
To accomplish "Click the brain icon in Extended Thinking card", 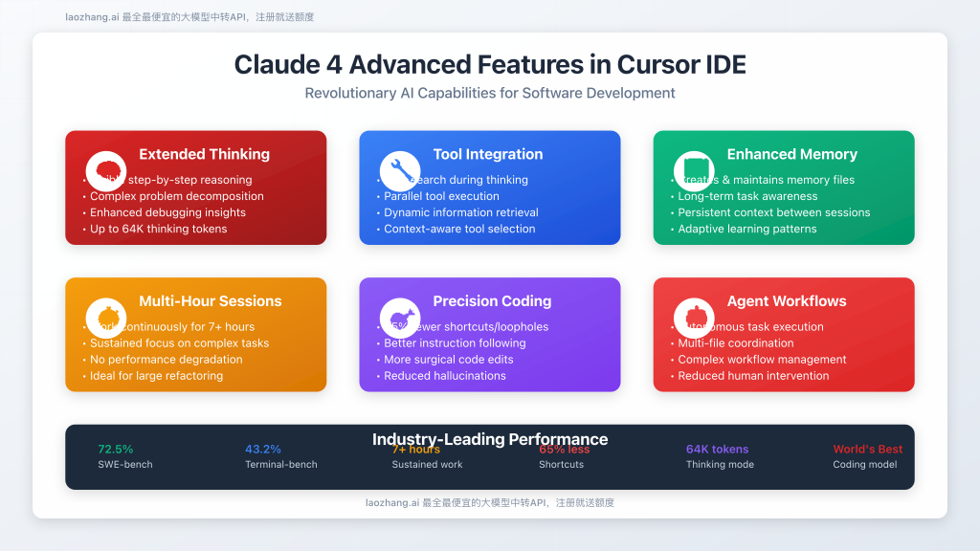I will [x=106, y=171].
